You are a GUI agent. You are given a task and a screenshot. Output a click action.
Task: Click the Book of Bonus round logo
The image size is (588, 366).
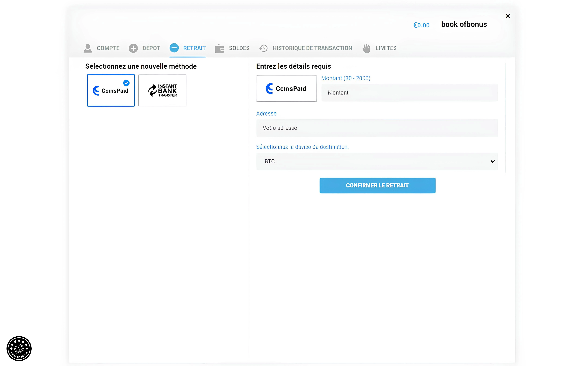pyautogui.click(x=19, y=348)
